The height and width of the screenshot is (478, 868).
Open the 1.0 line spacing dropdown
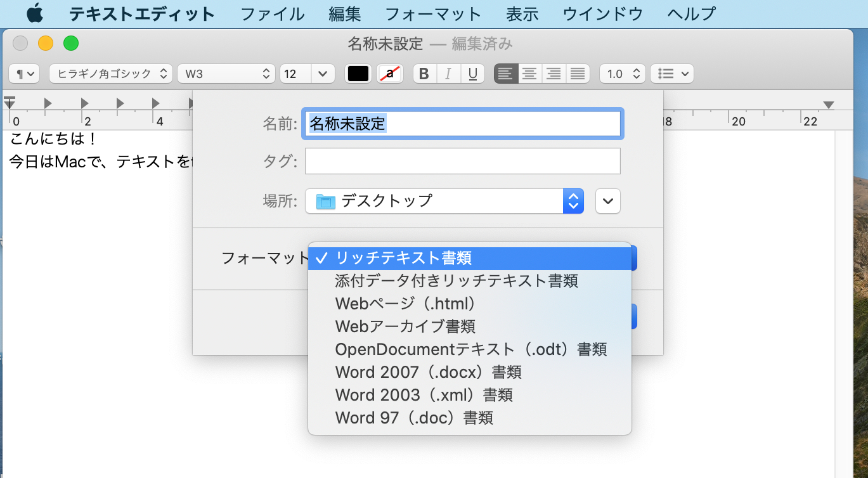tap(623, 74)
